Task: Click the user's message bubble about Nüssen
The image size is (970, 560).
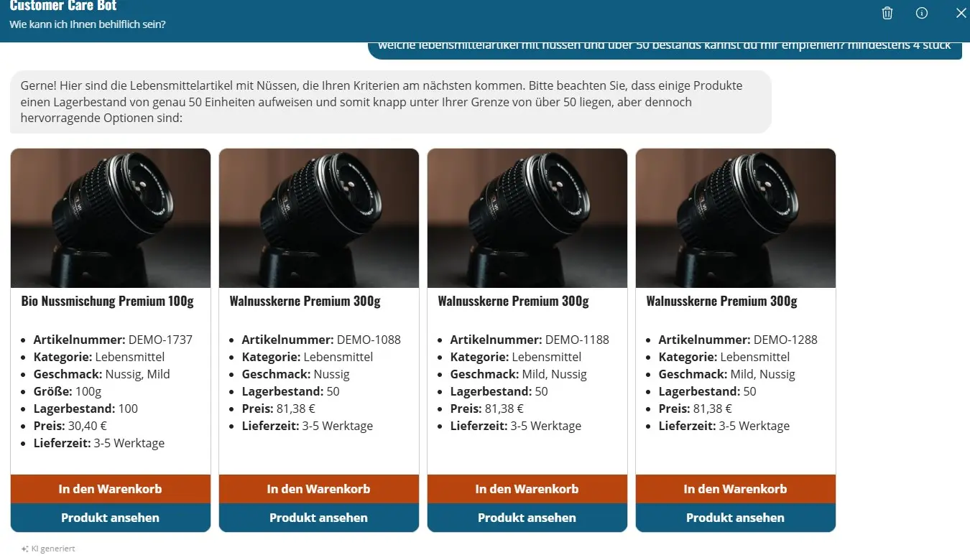Action: (665, 47)
